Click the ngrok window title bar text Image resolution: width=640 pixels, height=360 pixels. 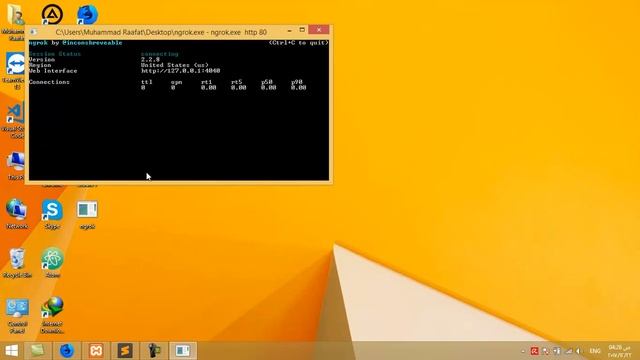point(161,32)
